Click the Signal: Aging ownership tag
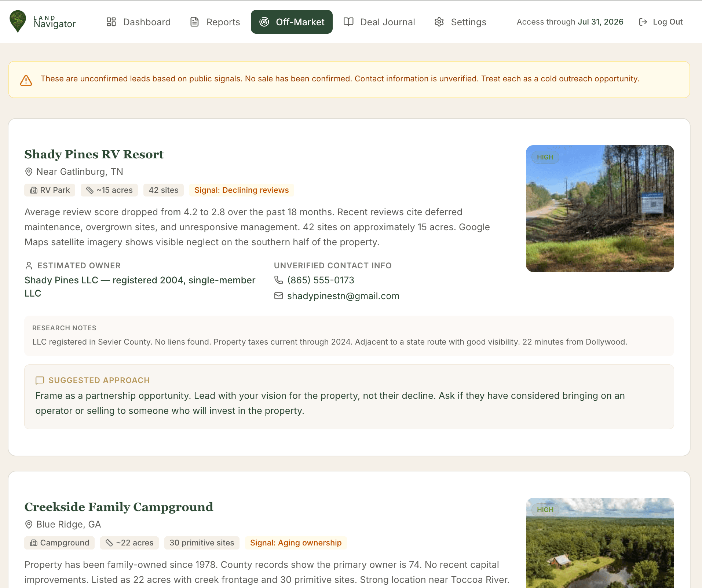 pyautogui.click(x=296, y=543)
